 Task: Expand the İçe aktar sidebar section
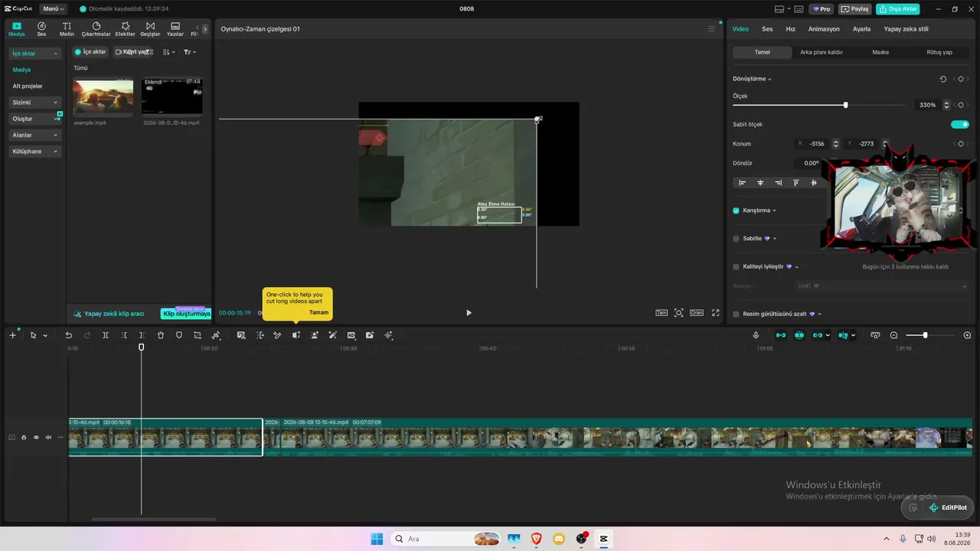coord(34,54)
